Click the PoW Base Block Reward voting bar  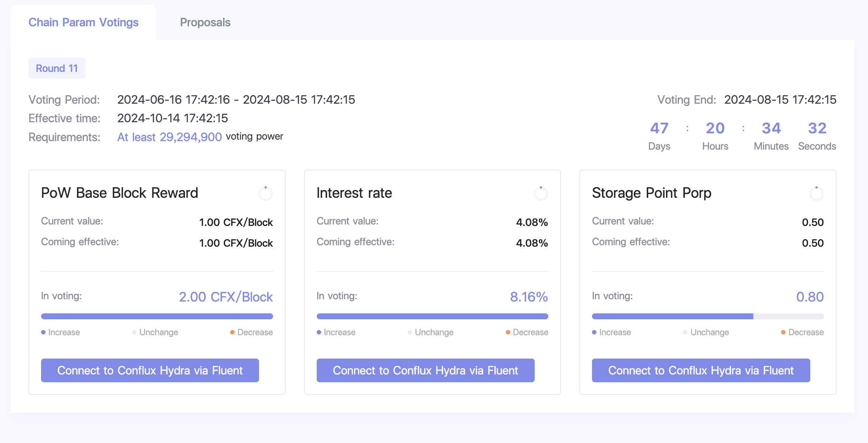click(157, 316)
